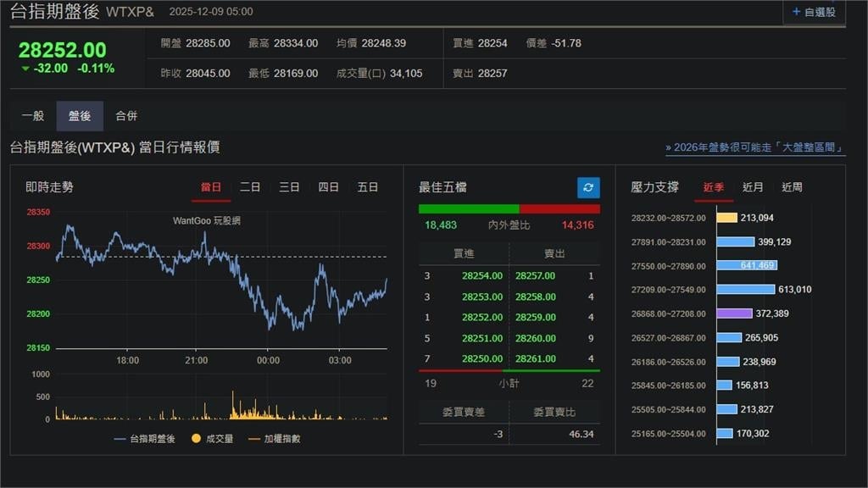Click the yellow 28232.00~28572.00 volume bar
The height and width of the screenshot is (488, 868).
pos(726,218)
